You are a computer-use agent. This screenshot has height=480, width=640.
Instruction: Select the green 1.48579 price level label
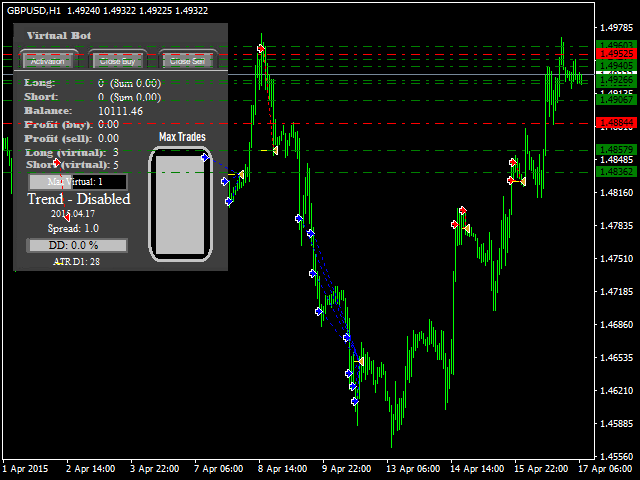[617, 149]
